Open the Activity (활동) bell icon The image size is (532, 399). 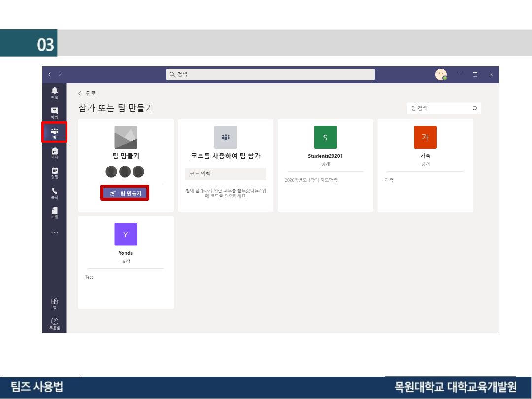(x=54, y=92)
